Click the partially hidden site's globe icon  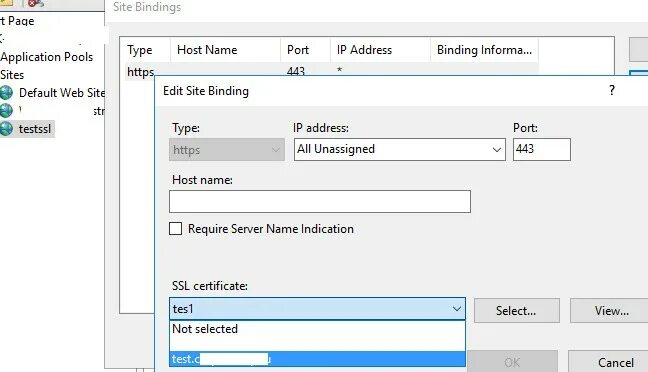pos(6,110)
